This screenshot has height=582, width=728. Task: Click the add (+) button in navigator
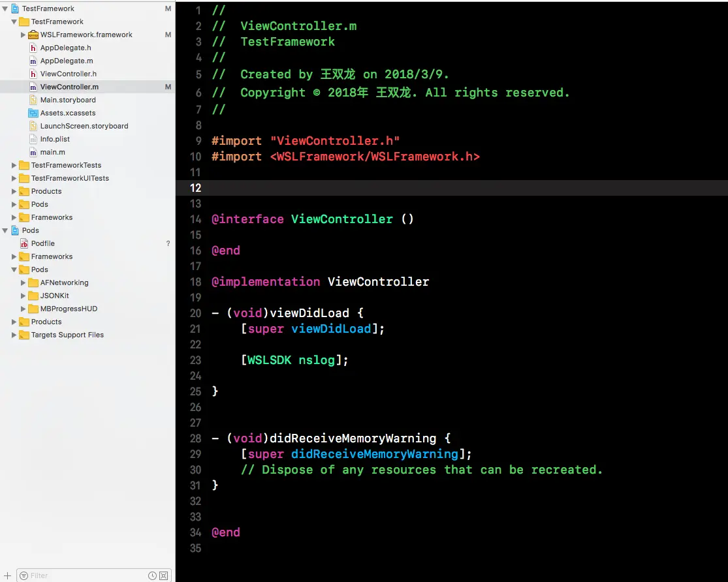click(7, 575)
